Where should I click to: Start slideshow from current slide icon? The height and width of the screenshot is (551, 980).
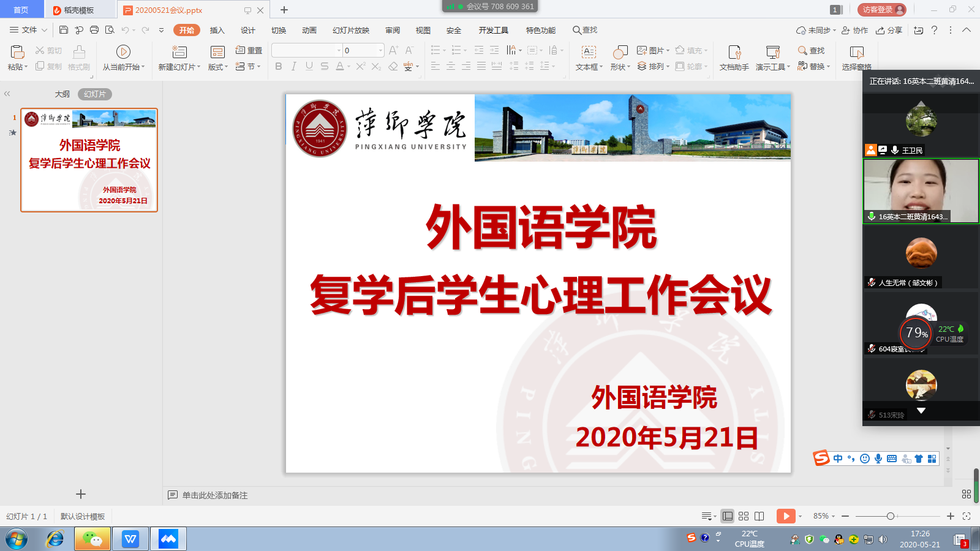pyautogui.click(x=123, y=52)
